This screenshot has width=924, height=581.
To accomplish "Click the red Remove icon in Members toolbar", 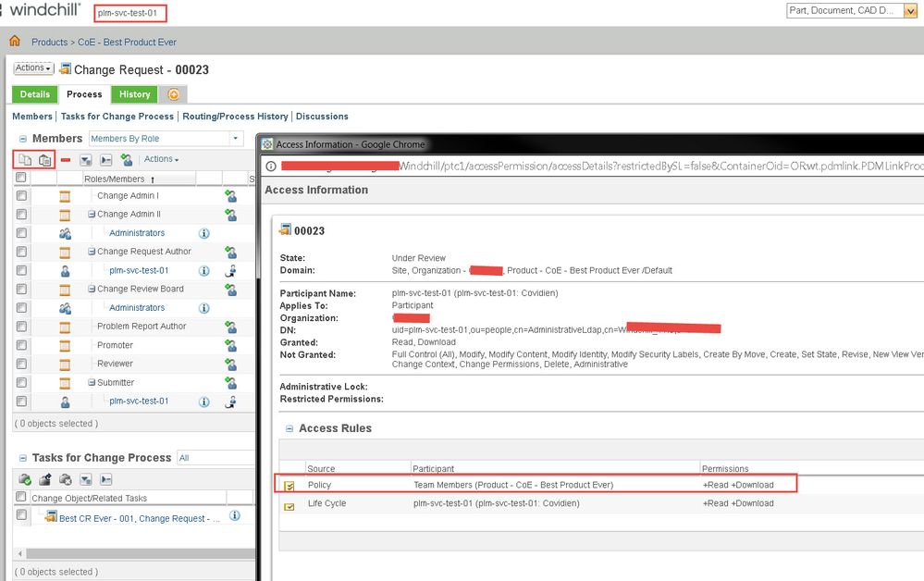I will [x=66, y=160].
